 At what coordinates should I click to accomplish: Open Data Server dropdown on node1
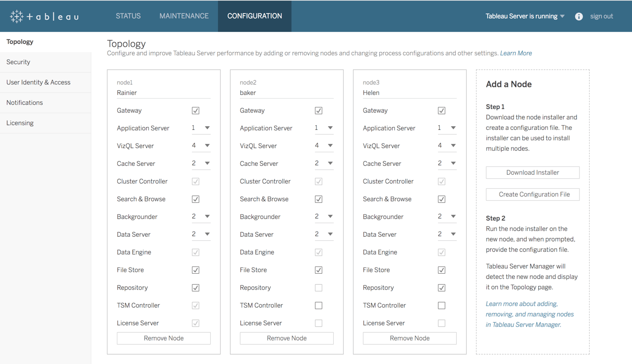tap(201, 235)
